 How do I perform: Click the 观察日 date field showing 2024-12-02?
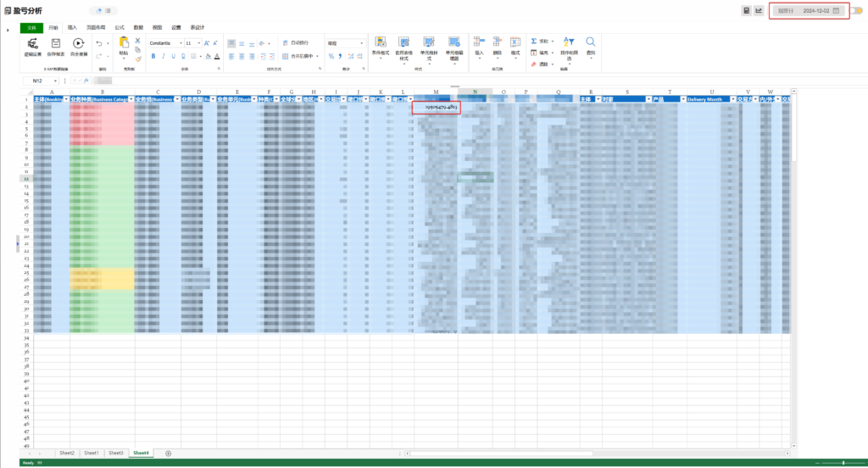[x=808, y=10]
